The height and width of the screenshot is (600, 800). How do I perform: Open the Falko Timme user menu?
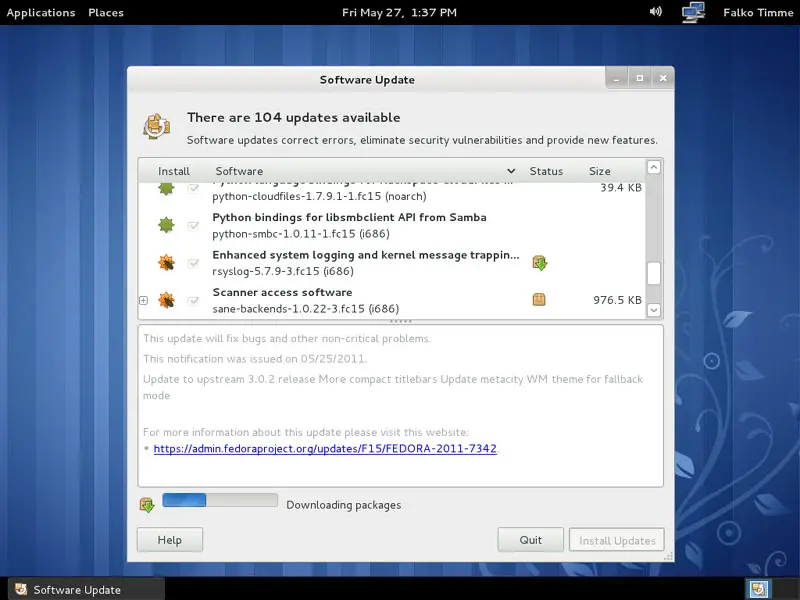point(758,12)
